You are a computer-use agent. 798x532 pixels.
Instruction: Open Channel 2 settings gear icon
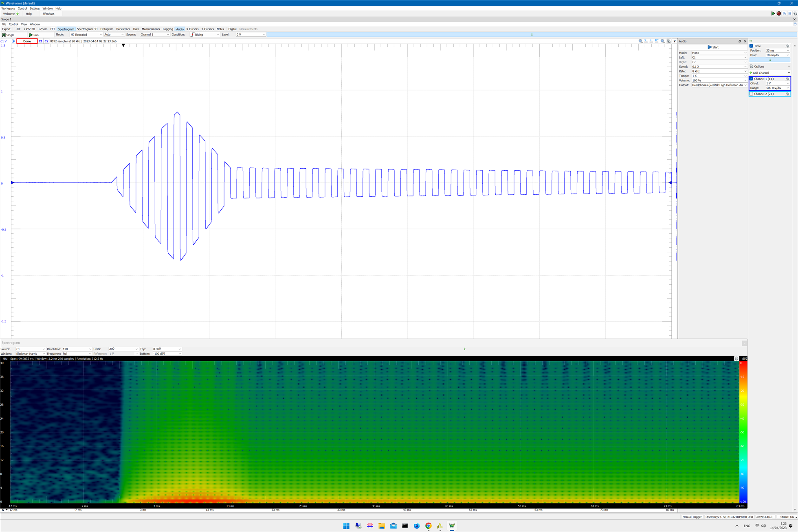tap(787, 94)
